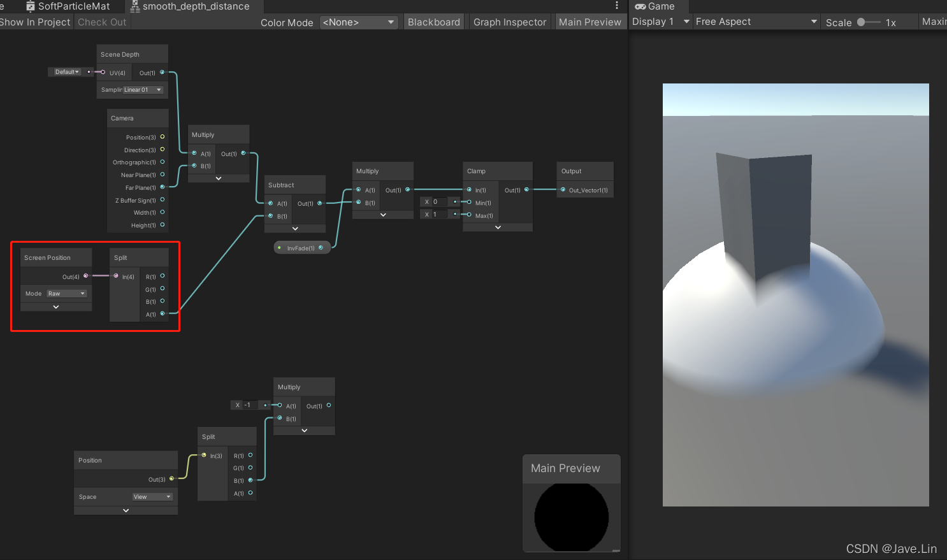Click the Check Out button
This screenshot has height=560, width=947.
point(101,22)
